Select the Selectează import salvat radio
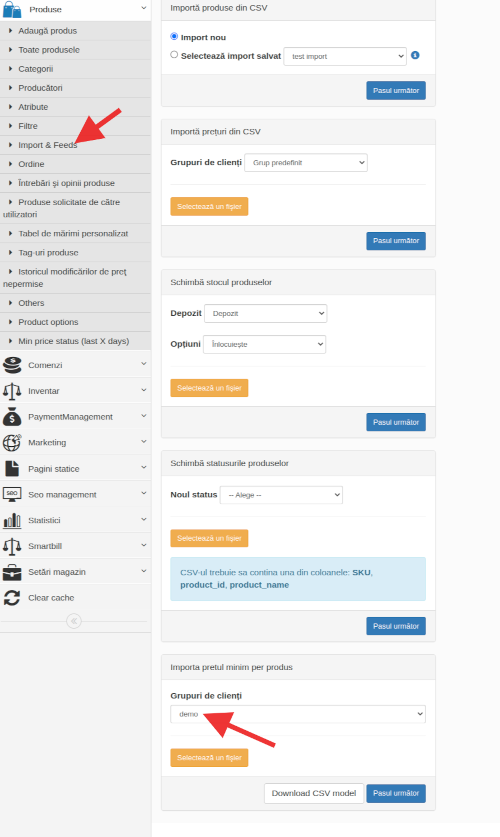 pos(174,54)
